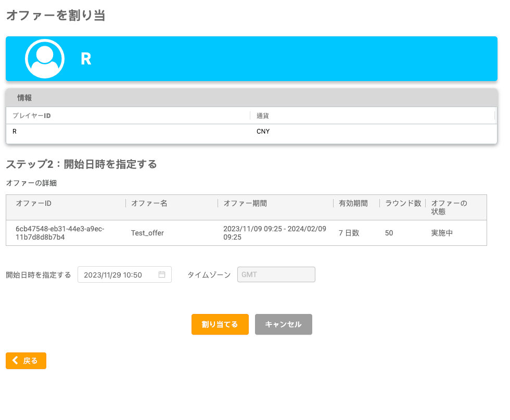Image resolution: width=510 pixels, height=420 pixels.
Task: Open the calendar icon in date field
Action: 162,274
